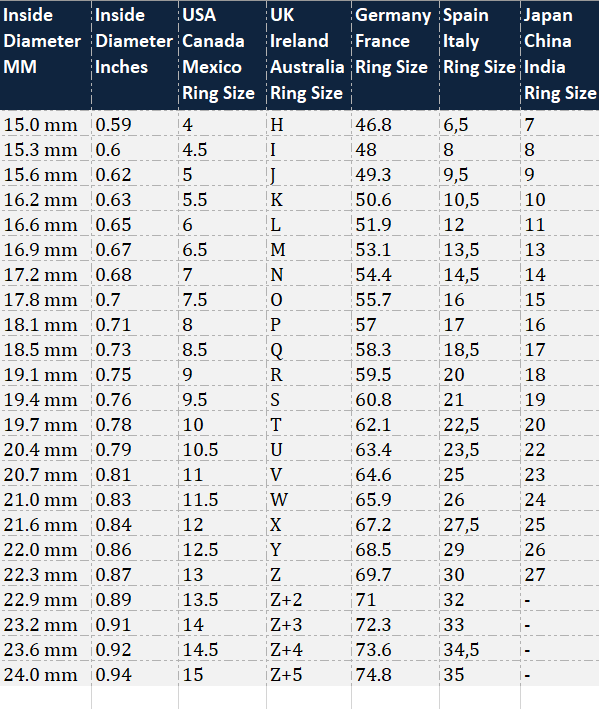599x709 pixels.
Task: Click the Germany size 62.1 cell
Action: (x=396, y=424)
